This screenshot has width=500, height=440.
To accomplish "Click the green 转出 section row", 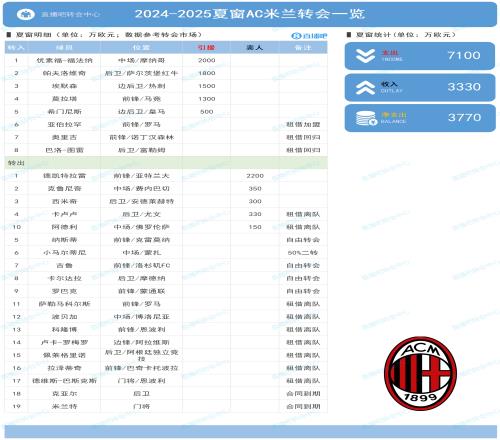I will click(166, 163).
